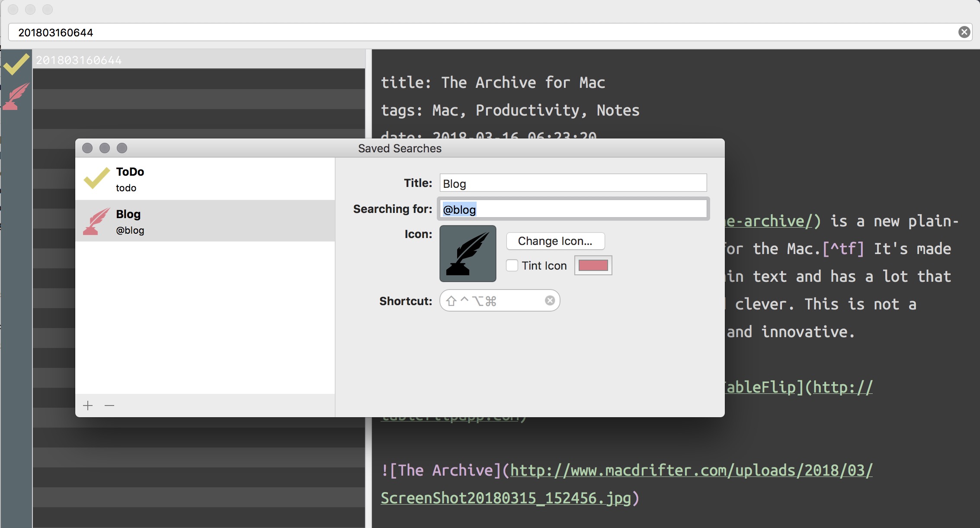Click the Change Icon... button
The width and height of the screenshot is (980, 528).
click(555, 241)
